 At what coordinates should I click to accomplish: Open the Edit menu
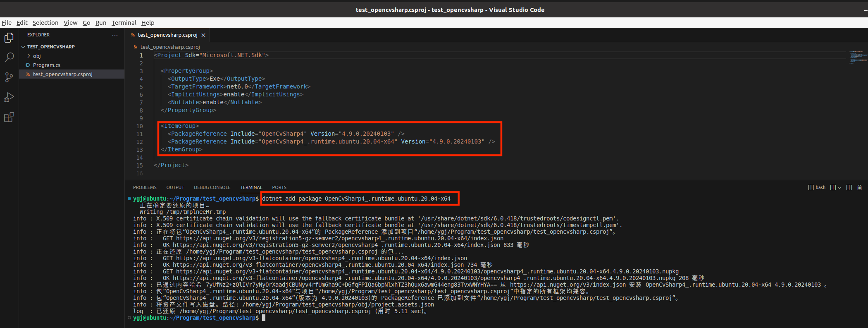[22, 23]
